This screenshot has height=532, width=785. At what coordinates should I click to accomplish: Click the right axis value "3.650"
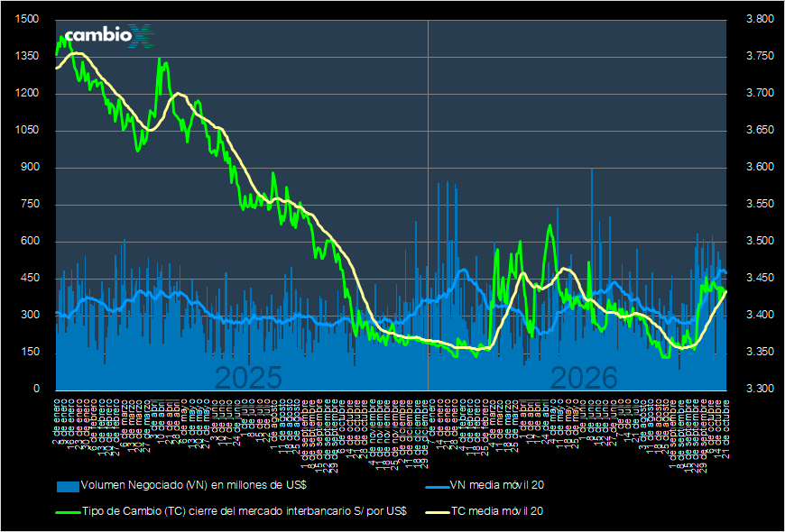pos(760,131)
